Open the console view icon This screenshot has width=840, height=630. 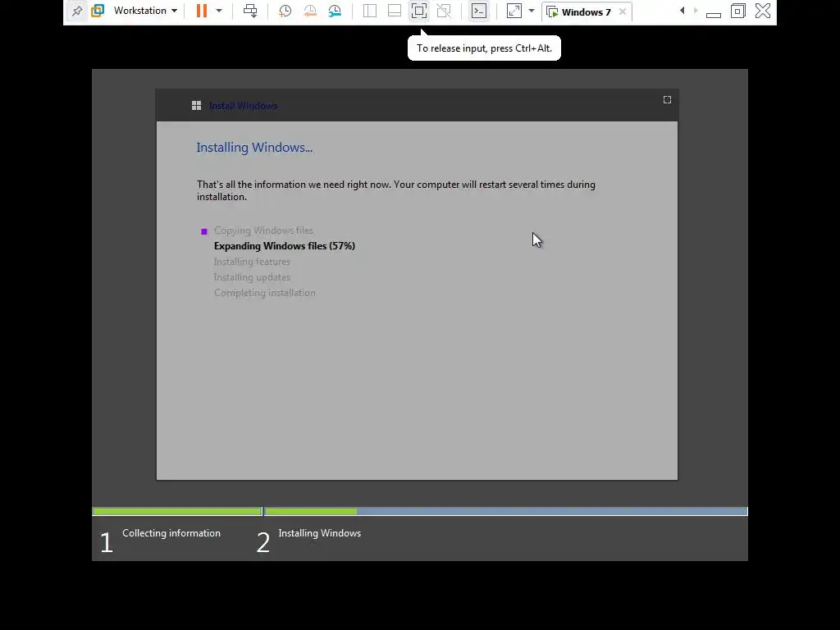479,11
